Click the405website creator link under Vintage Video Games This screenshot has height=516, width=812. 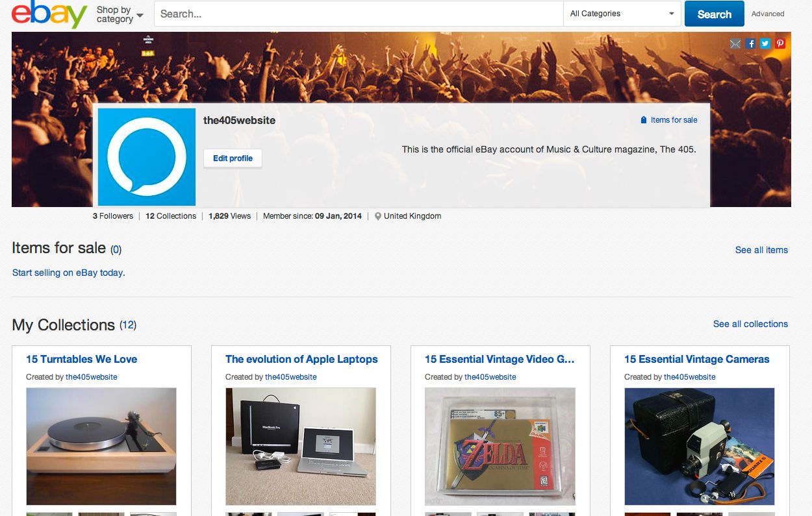490,377
